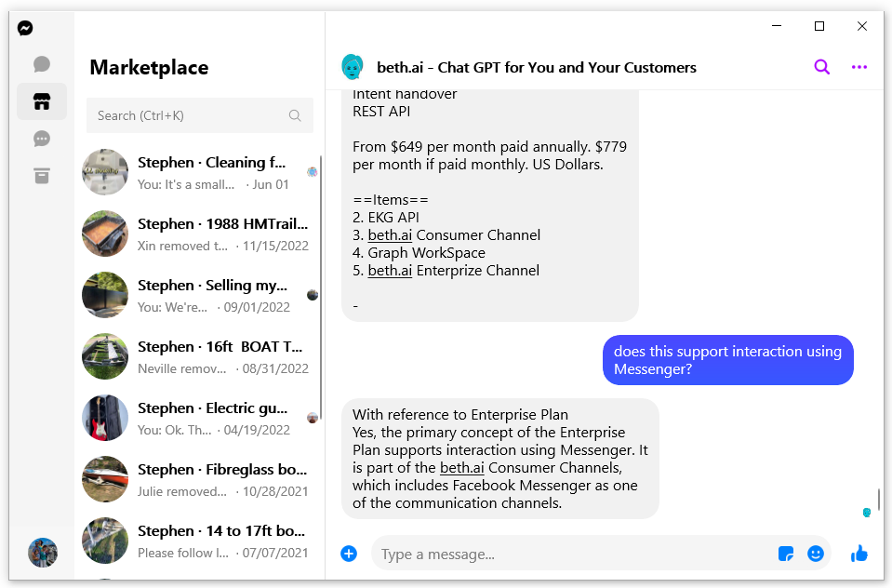Click the Messenger logo icon
Screen dimensions: 892x588
coord(25,28)
